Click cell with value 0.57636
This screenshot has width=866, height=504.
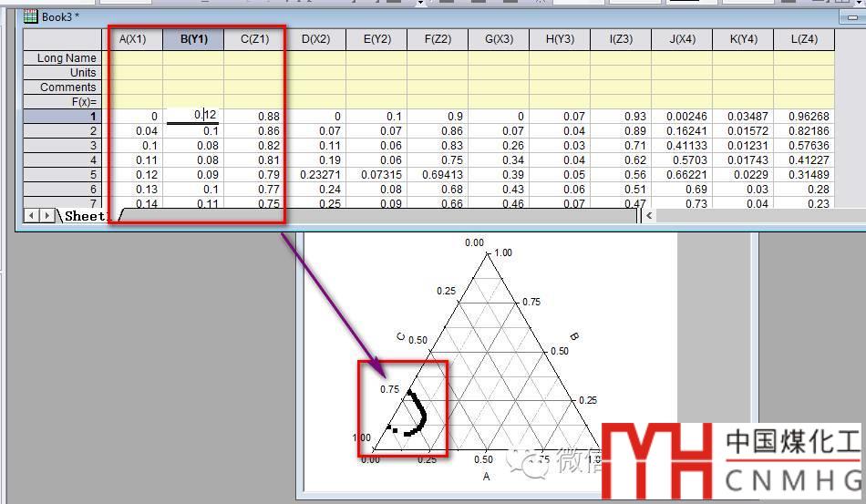[804, 145]
